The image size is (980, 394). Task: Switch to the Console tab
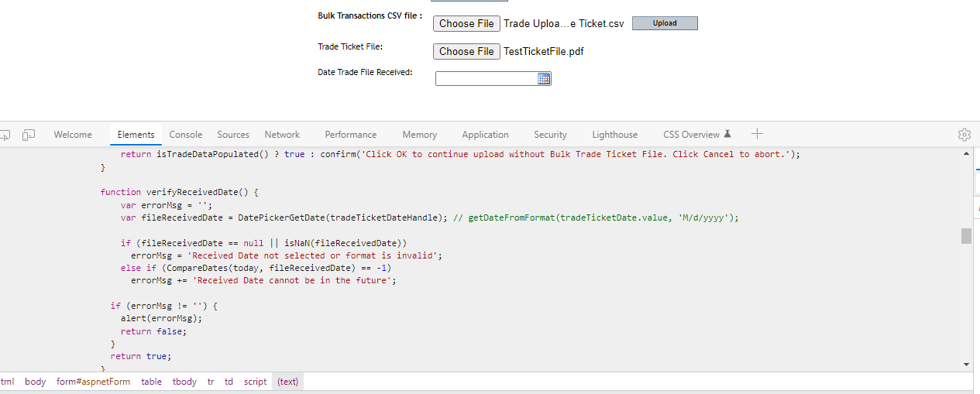click(185, 135)
